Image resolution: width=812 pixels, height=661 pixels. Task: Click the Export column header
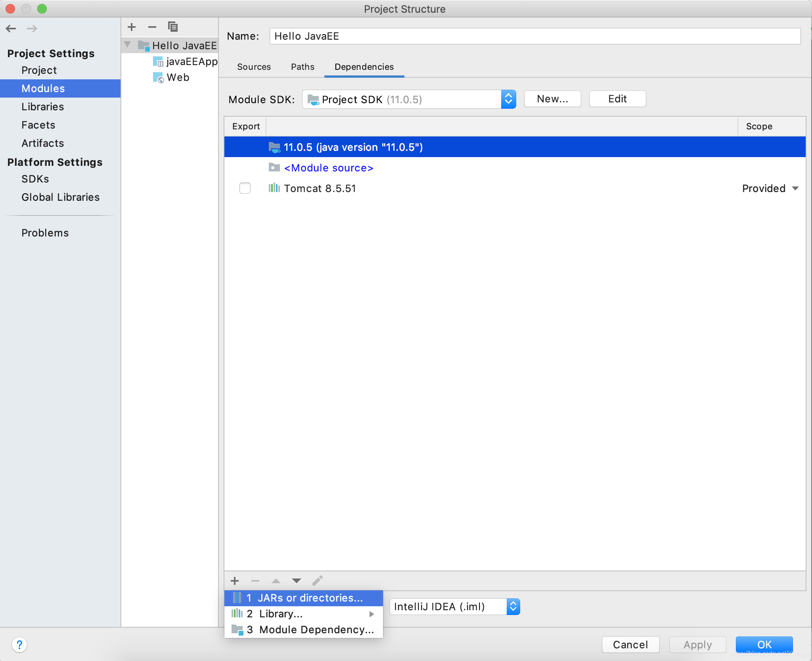(246, 126)
